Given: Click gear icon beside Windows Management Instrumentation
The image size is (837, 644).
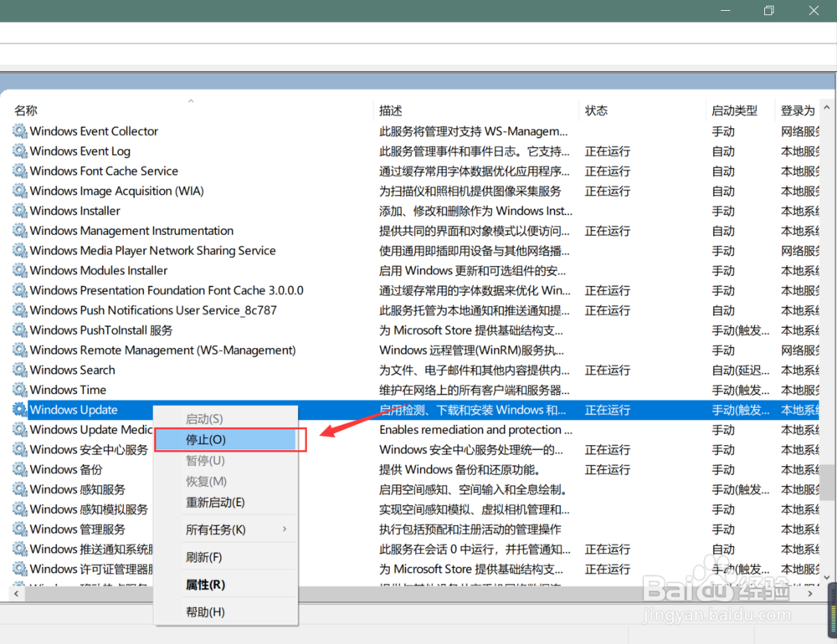Looking at the screenshot, I should (20, 231).
